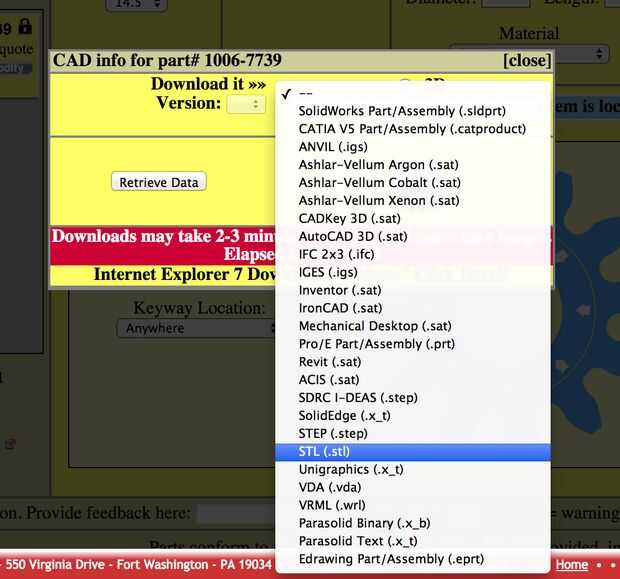Pick CADKey 3D (.sat) option
Image resolution: width=620 pixels, height=579 pixels.
click(x=412, y=218)
